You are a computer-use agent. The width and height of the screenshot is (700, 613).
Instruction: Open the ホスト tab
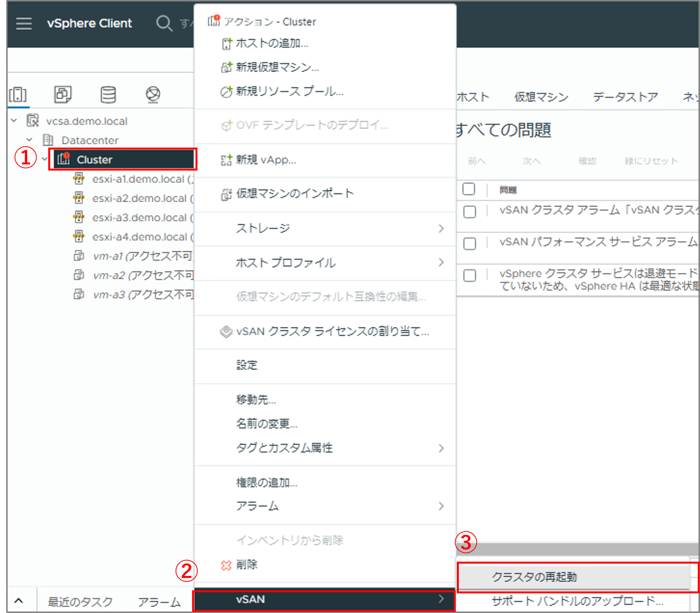click(x=473, y=97)
